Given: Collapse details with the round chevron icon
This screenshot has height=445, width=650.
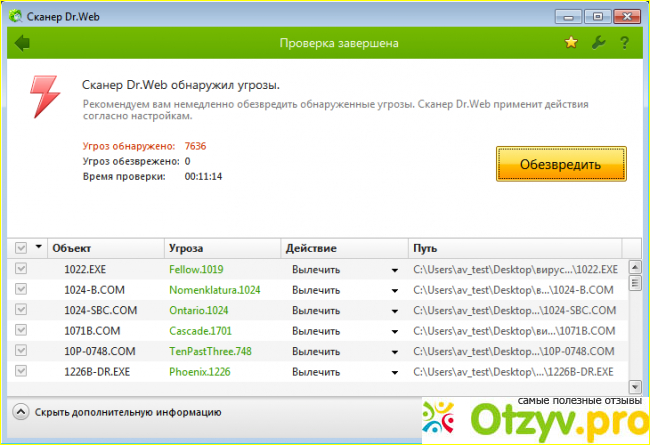Looking at the screenshot, I should [21, 412].
